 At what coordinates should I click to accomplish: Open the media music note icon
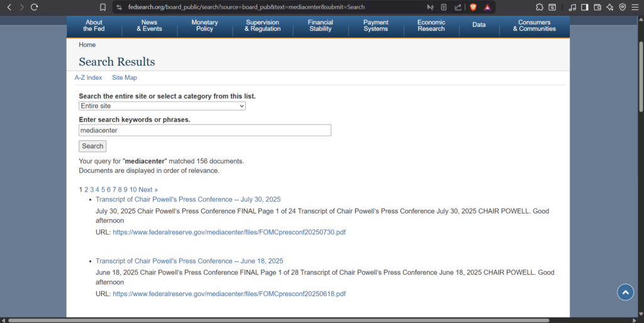click(572, 7)
